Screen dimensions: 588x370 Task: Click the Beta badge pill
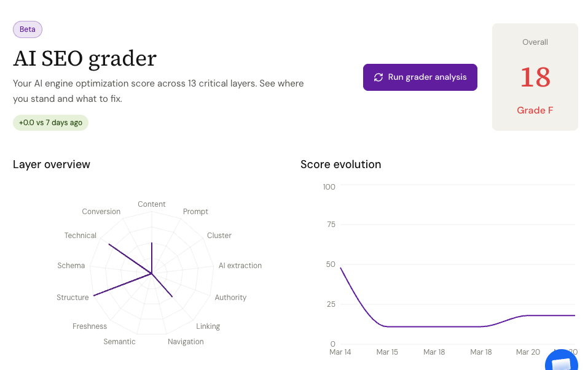pos(27,29)
